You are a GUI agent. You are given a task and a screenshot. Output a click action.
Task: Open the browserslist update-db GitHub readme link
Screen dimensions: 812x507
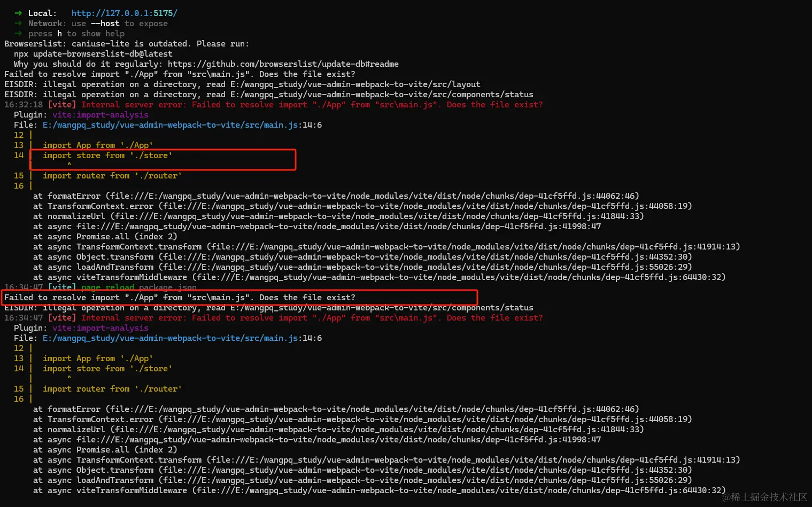click(283, 64)
